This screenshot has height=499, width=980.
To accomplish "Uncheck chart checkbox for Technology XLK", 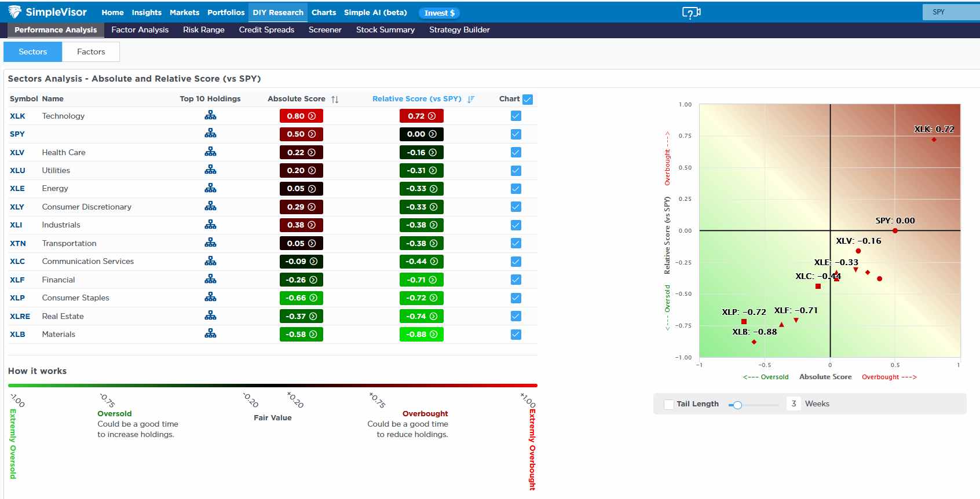I will click(516, 116).
